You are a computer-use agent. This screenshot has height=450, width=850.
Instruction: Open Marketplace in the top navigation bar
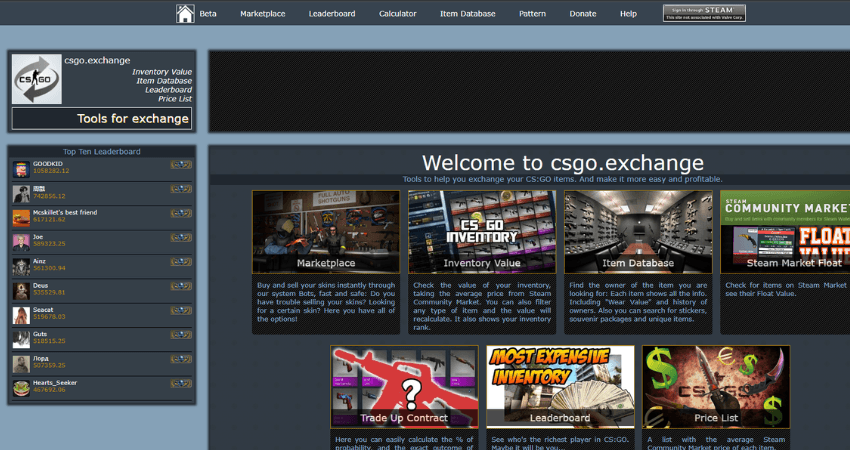click(x=263, y=14)
